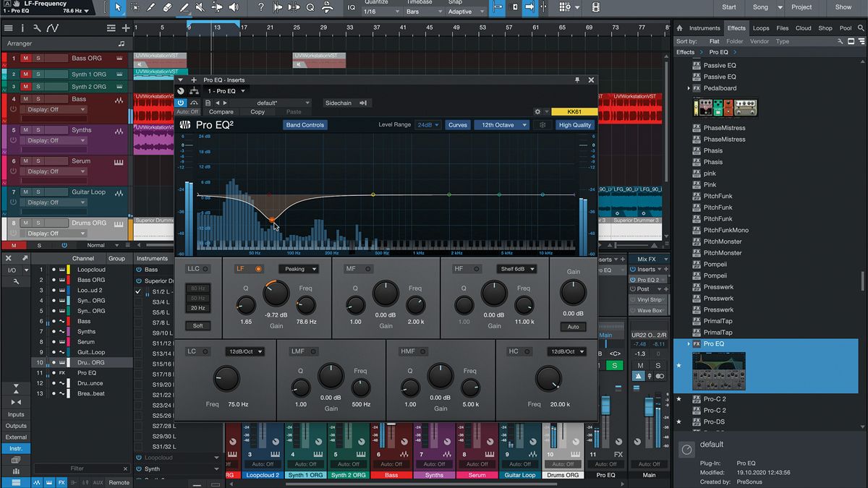This screenshot has width=868, height=488.
Task: Select the Paint tool
Action: click(184, 9)
